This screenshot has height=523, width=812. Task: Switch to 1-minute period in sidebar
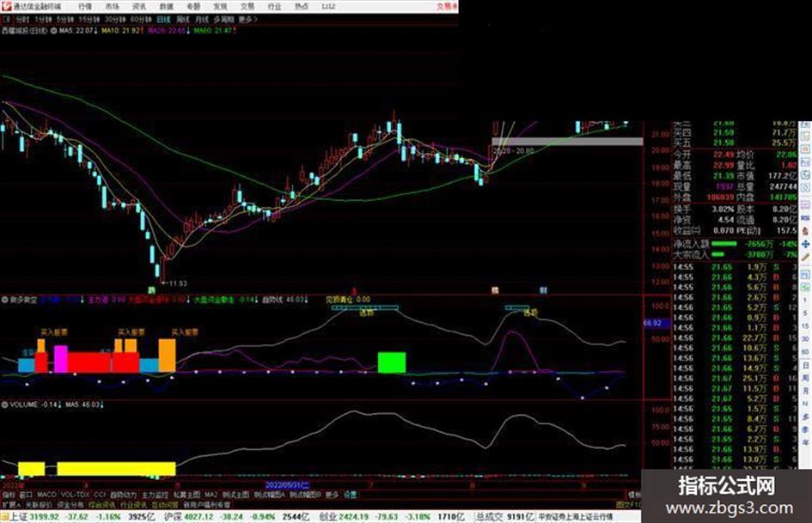(x=805, y=300)
